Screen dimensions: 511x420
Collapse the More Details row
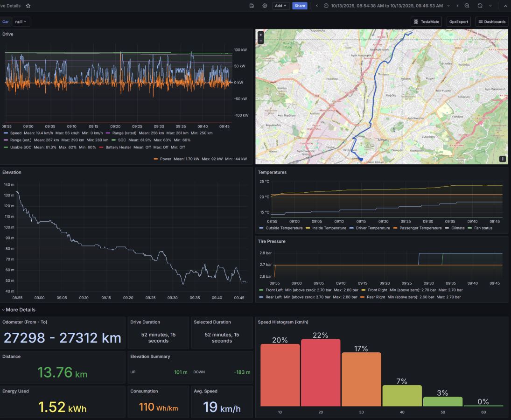[x=4, y=310]
